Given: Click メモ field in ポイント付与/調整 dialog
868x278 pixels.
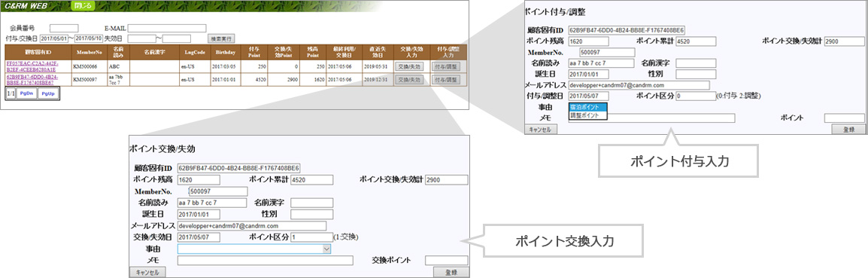Looking at the screenshot, I should point(651,118).
